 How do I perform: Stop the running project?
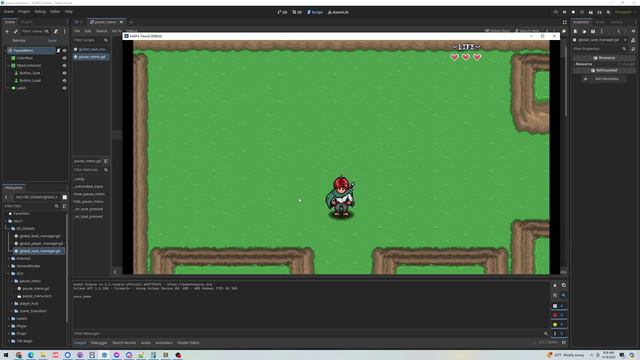pyautogui.click(x=573, y=12)
